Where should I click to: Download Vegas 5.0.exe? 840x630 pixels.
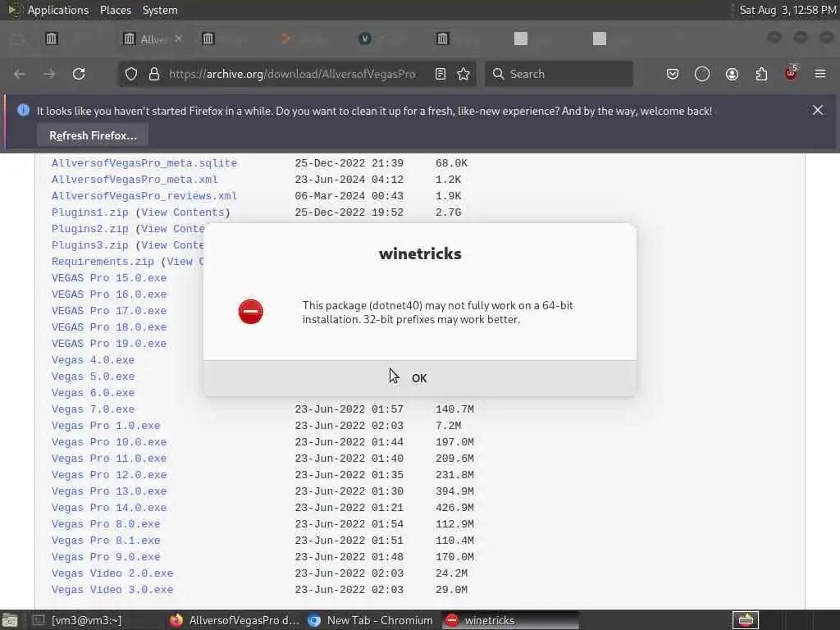93,377
